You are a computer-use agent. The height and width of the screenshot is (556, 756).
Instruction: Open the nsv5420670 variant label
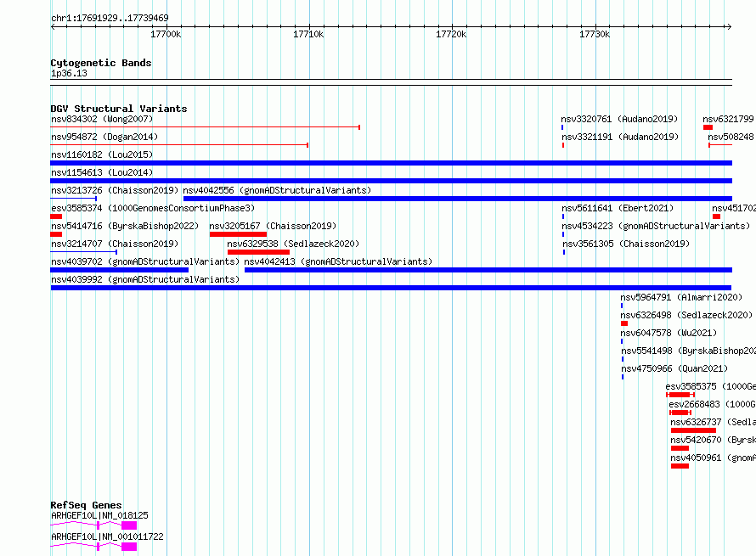pyautogui.click(x=713, y=440)
